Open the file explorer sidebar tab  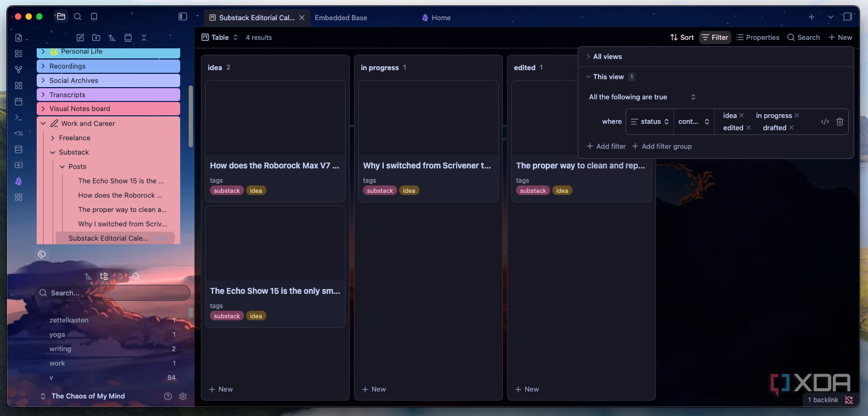click(x=61, y=16)
